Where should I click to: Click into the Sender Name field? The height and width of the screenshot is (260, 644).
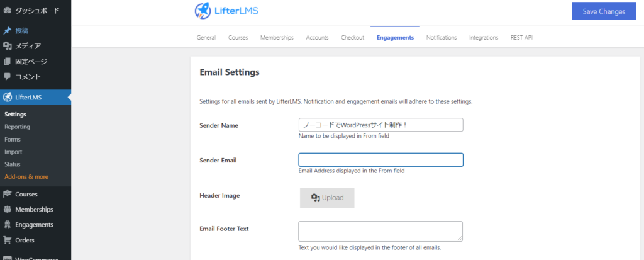[380, 125]
